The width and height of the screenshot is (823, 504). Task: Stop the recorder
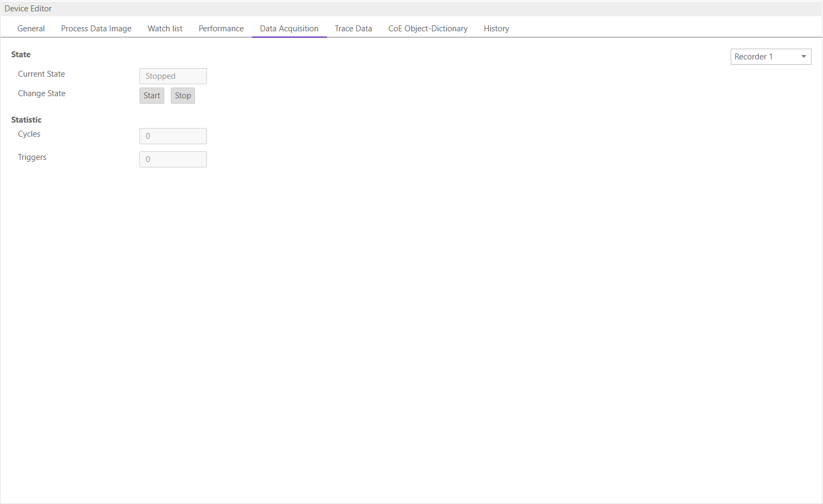pyautogui.click(x=183, y=95)
